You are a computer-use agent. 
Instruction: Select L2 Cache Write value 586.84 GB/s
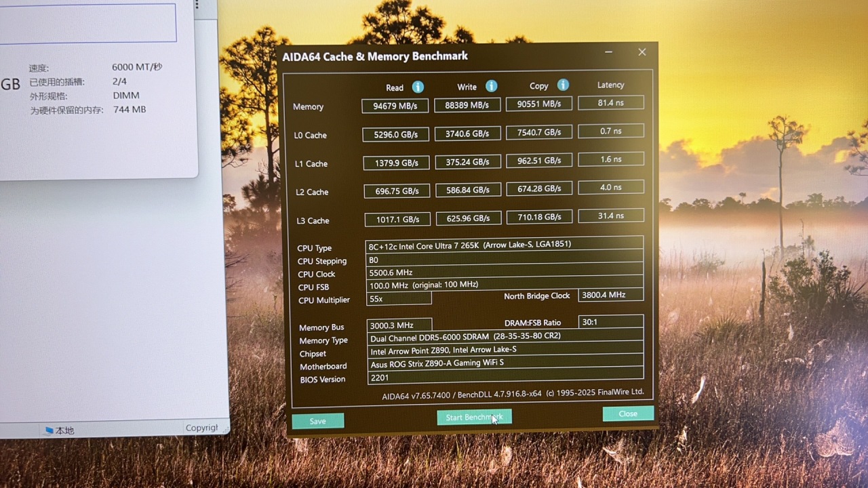coord(468,190)
